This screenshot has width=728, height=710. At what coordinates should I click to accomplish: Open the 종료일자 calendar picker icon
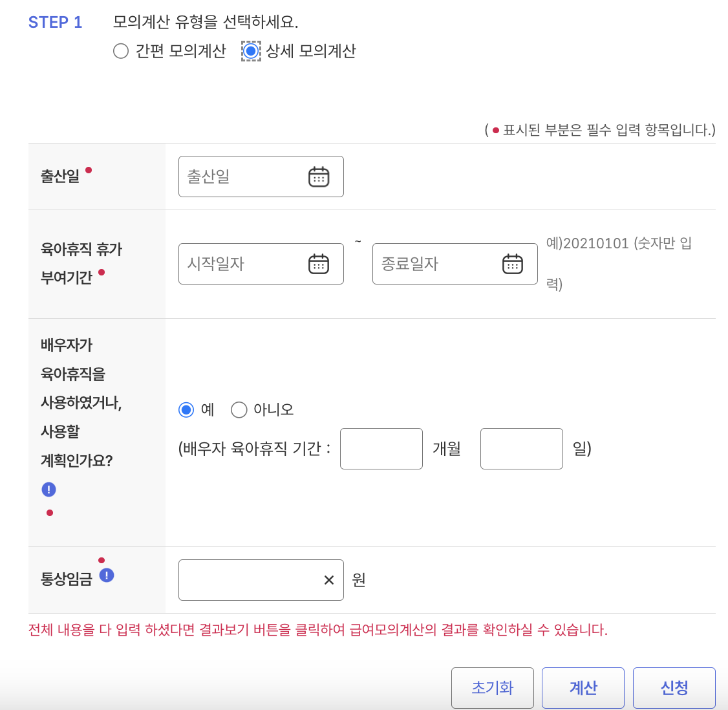tap(512, 263)
